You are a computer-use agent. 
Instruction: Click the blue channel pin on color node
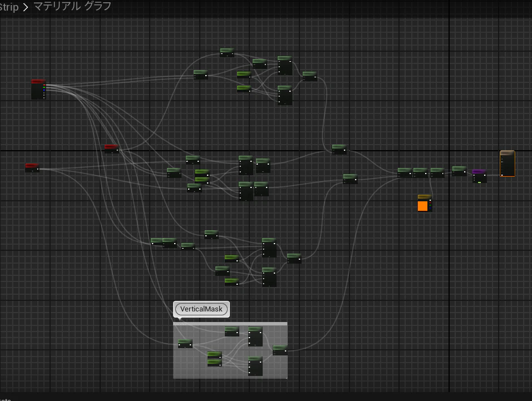pyautogui.click(x=430, y=208)
